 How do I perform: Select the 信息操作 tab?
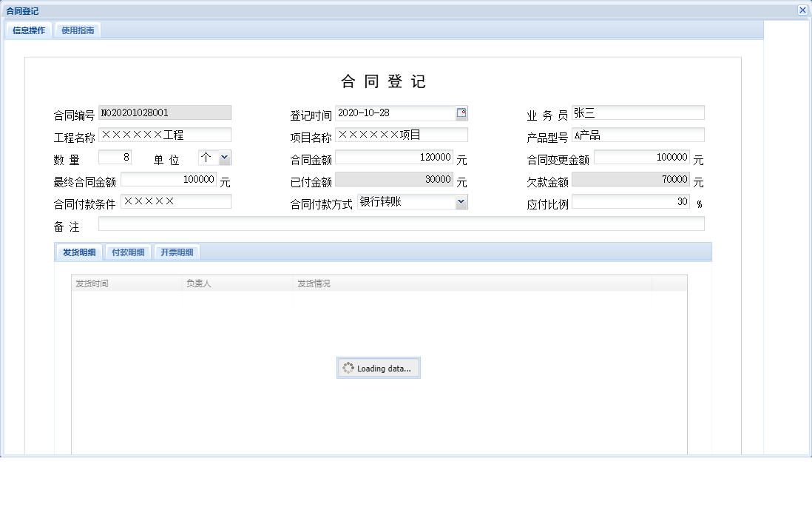[x=27, y=30]
